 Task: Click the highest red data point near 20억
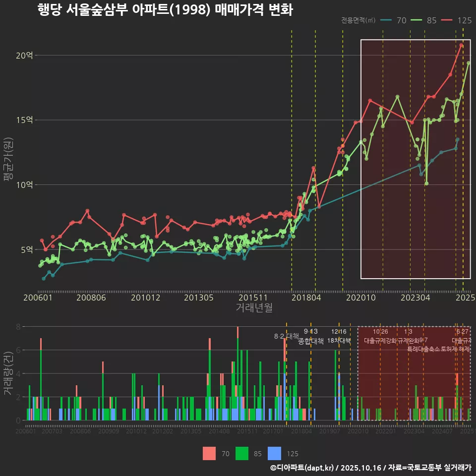tap(461, 45)
